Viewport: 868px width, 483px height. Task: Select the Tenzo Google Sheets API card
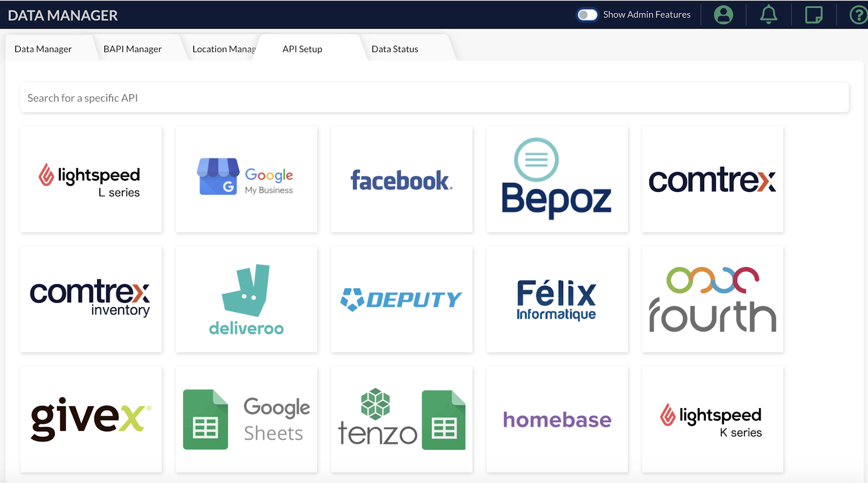click(402, 420)
